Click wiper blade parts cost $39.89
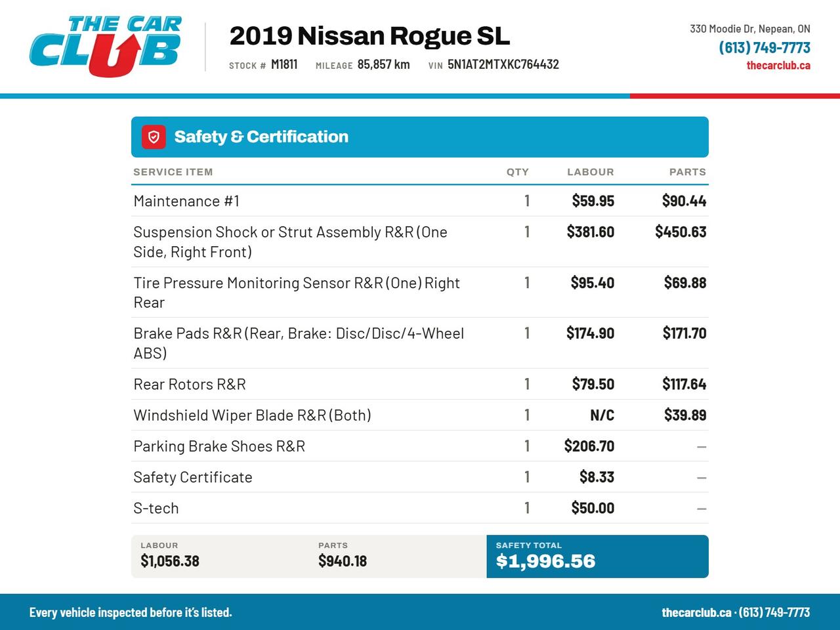Screen dimensions: 840x630 pyautogui.click(x=685, y=415)
